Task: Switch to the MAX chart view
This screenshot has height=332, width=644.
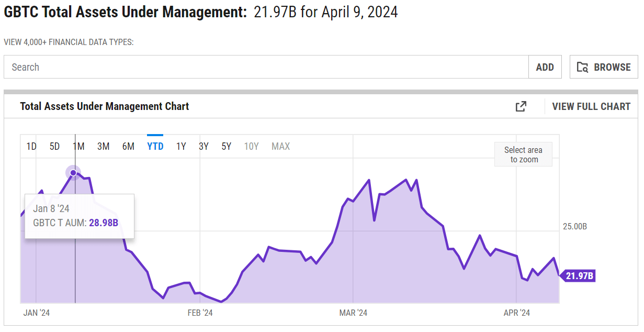Action: [x=280, y=146]
